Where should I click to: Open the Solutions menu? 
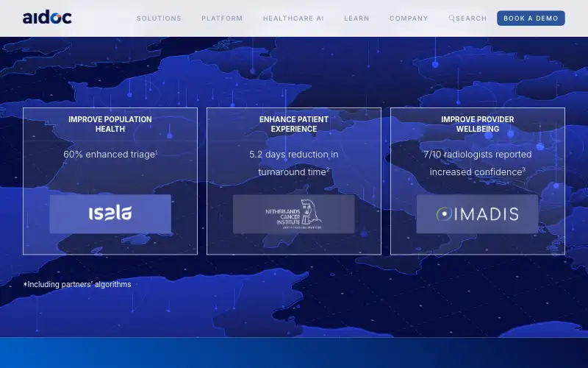pos(159,18)
